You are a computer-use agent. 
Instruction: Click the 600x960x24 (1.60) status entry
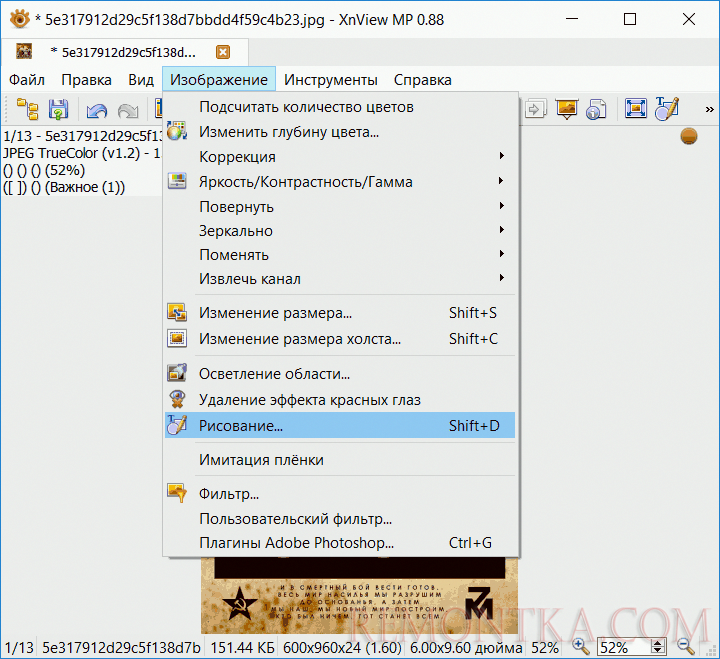[342, 648]
